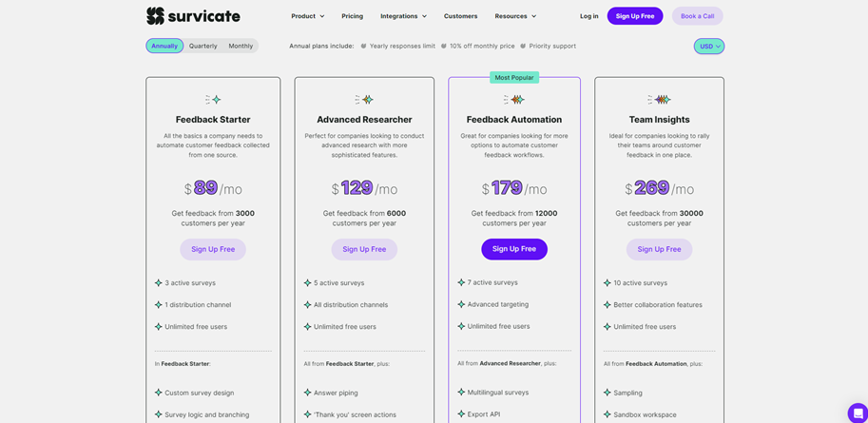Viewport: 868px width, 423px height.
Task: Click 'Unlimited free users' under Feedback Starter
Action: (x=196, y=327)
